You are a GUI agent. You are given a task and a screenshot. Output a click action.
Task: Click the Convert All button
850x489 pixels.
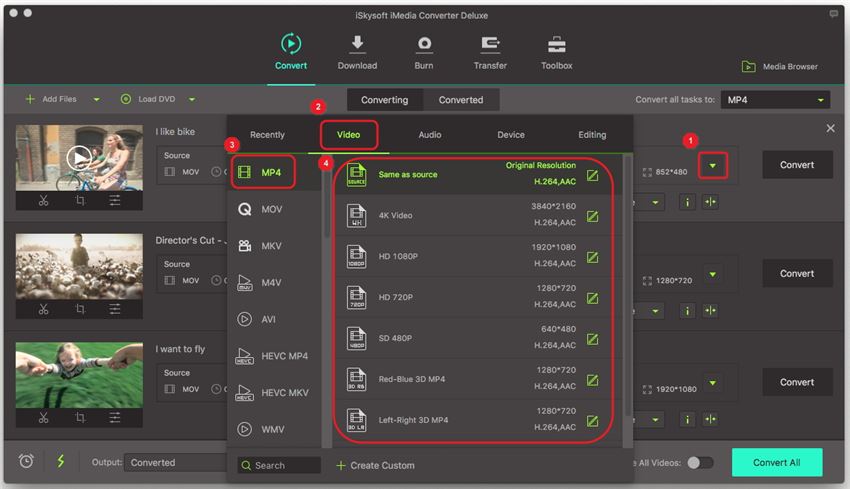point(776,462)
